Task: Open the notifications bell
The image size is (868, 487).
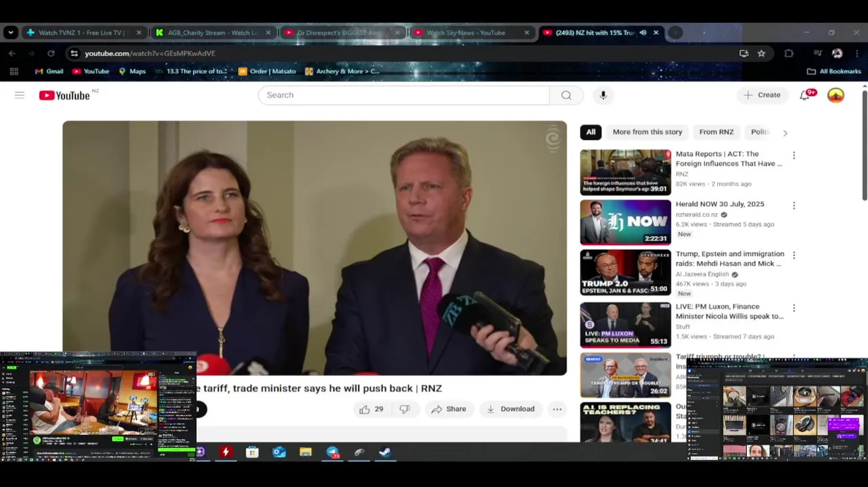Action: pos(804,95)
